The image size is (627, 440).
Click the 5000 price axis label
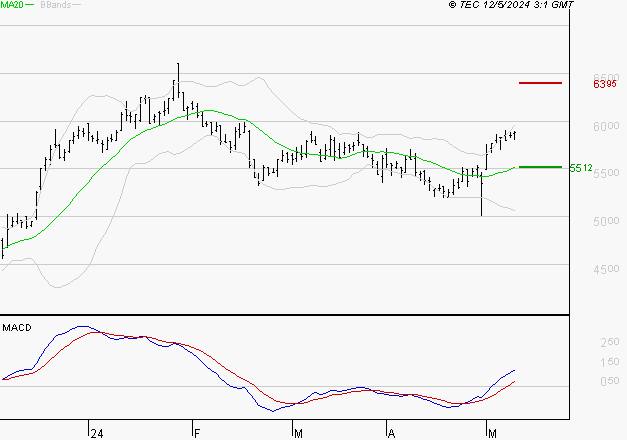606,221
